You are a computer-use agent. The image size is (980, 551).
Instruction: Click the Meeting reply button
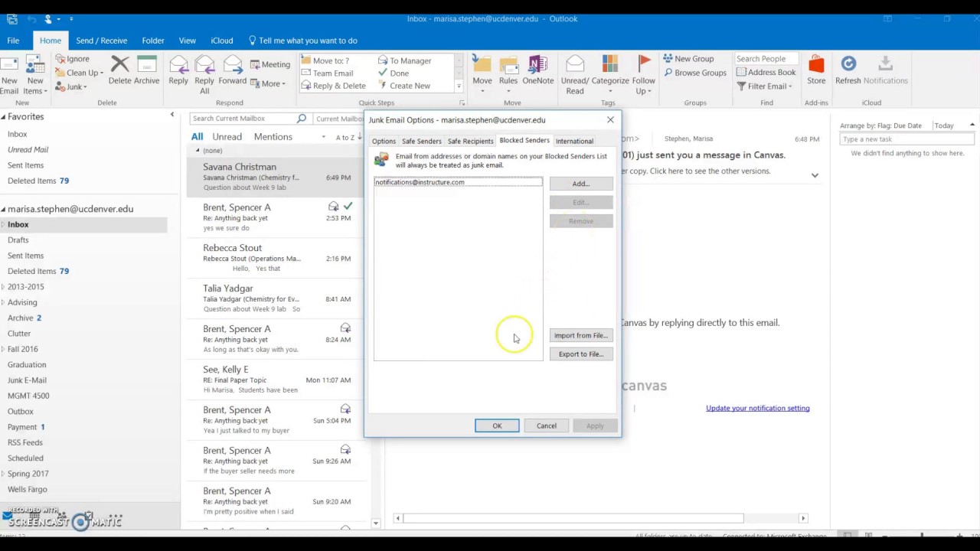[x=270, y=64]
